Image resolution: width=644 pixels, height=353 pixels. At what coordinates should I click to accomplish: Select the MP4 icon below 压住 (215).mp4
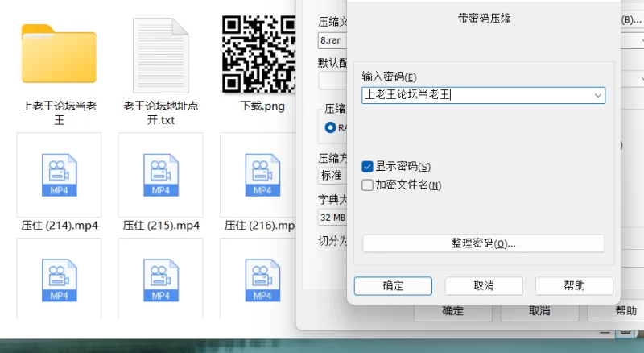coord(160,280)
